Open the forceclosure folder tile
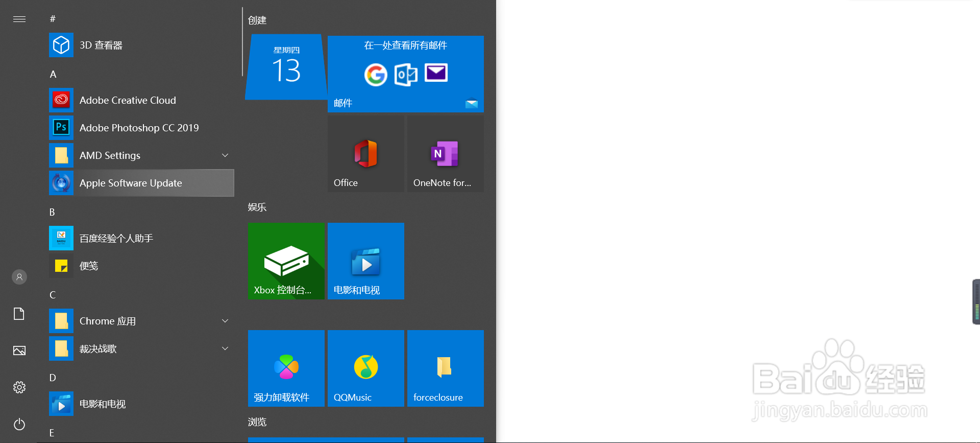 click(x=446, y=368)
